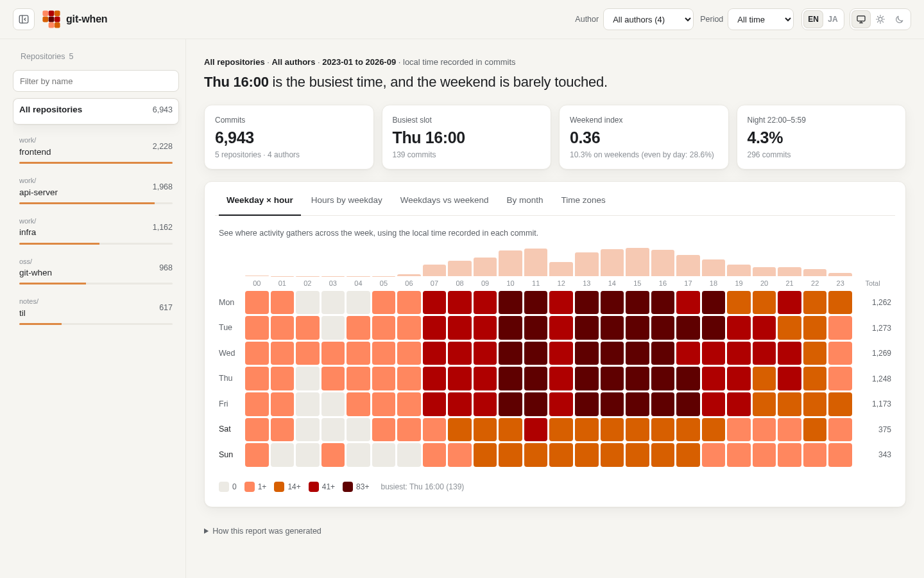Switch to light theme
Viewport: 924px width, 578px height.
pyautogui.click(x=880, y=19)
